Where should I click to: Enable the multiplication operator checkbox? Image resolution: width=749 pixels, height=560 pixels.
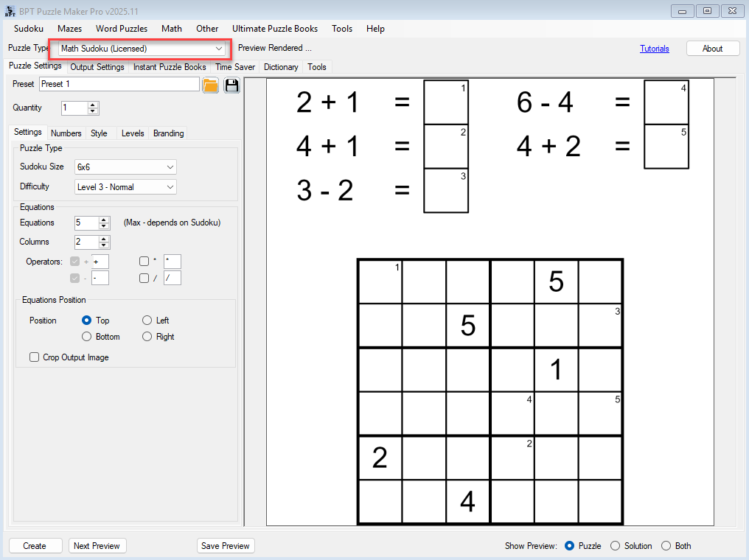[x=144, y=262]
